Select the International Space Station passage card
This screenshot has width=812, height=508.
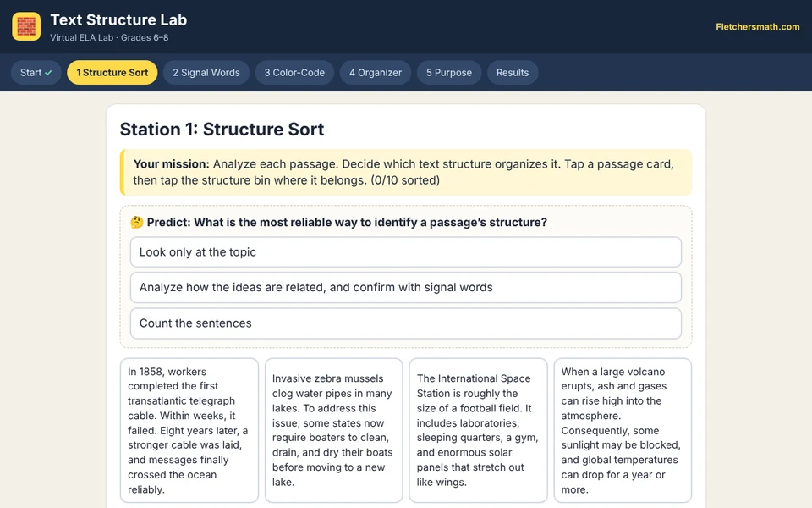pos(479,430)
